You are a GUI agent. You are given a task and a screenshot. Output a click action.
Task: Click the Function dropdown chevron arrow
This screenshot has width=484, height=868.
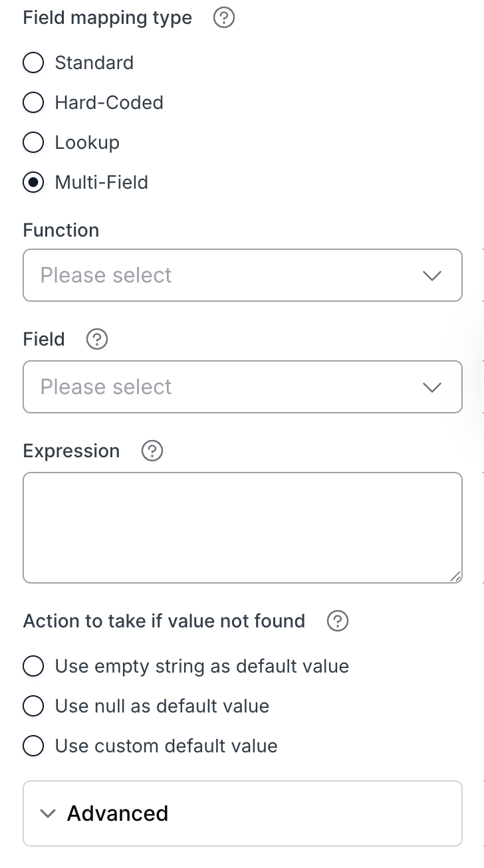432,275
